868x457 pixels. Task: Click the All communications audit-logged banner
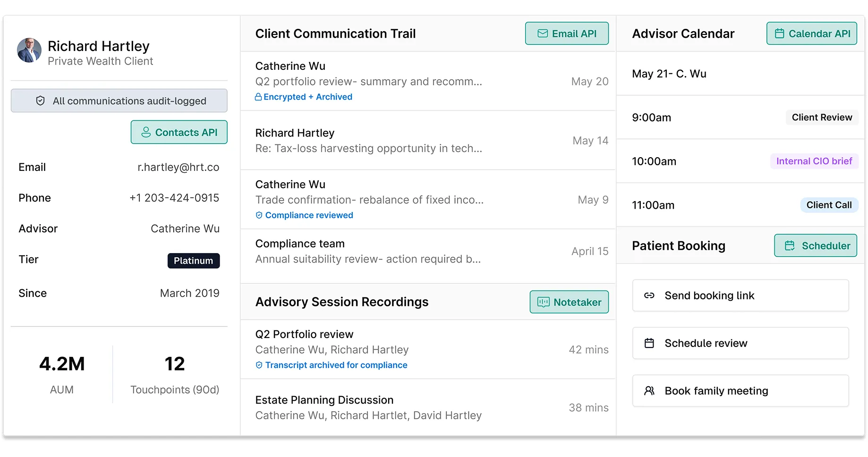click(119, 101)
